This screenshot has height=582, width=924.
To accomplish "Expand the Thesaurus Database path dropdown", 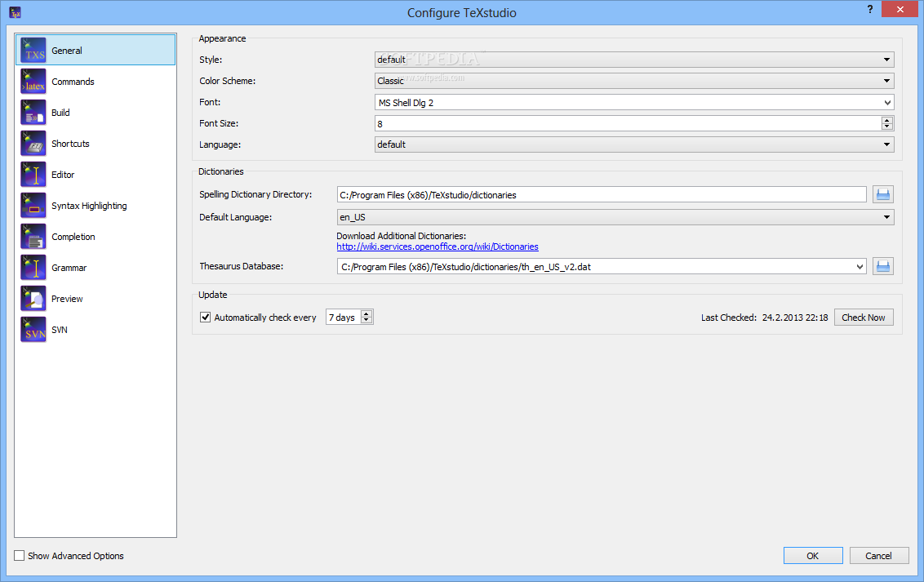I will point(860,267).
